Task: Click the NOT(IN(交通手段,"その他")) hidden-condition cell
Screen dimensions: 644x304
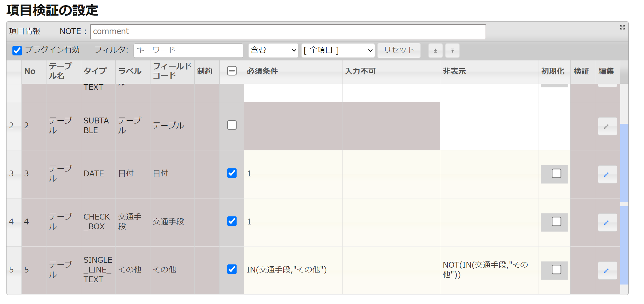Action: [489, 270]
